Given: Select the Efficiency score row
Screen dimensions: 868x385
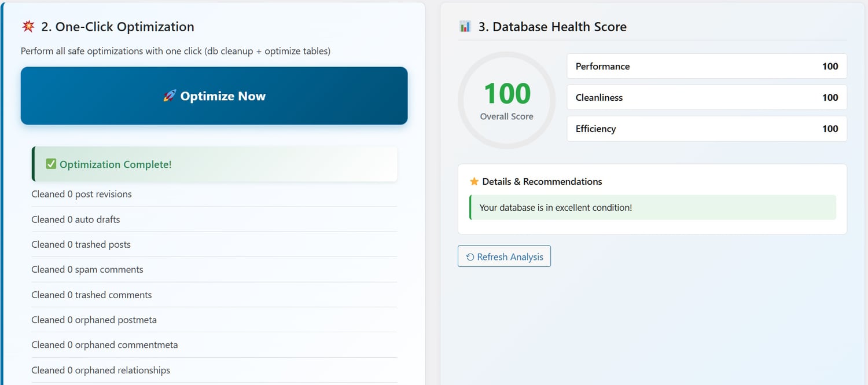Looking at the screenshot, I should [x=707, y=129].
